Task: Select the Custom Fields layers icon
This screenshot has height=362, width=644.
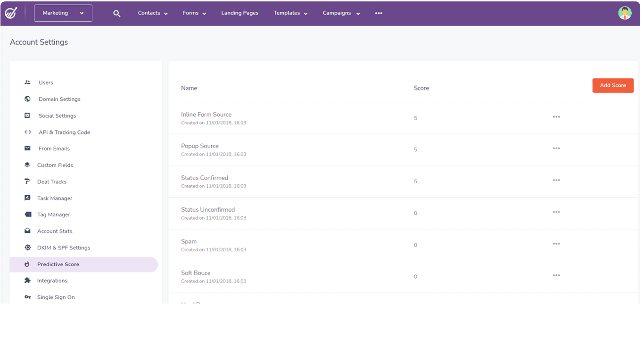Action: click(28, 165)
